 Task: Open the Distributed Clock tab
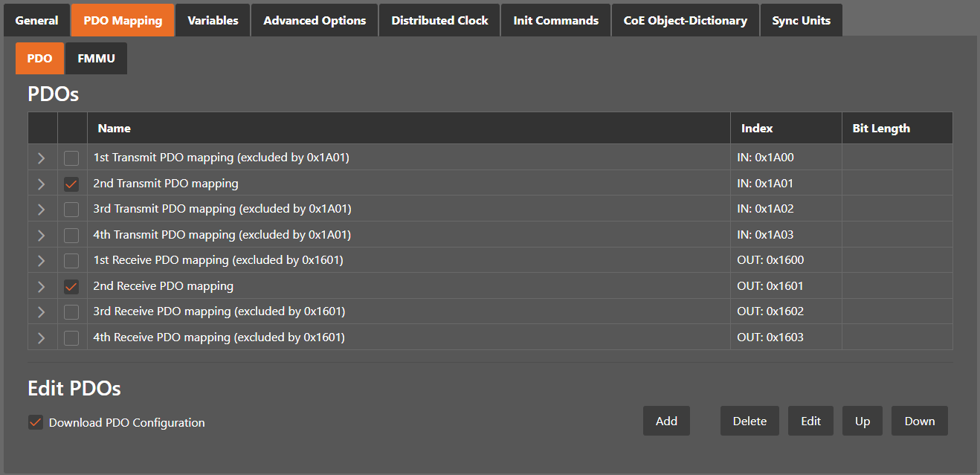point(439,20)
